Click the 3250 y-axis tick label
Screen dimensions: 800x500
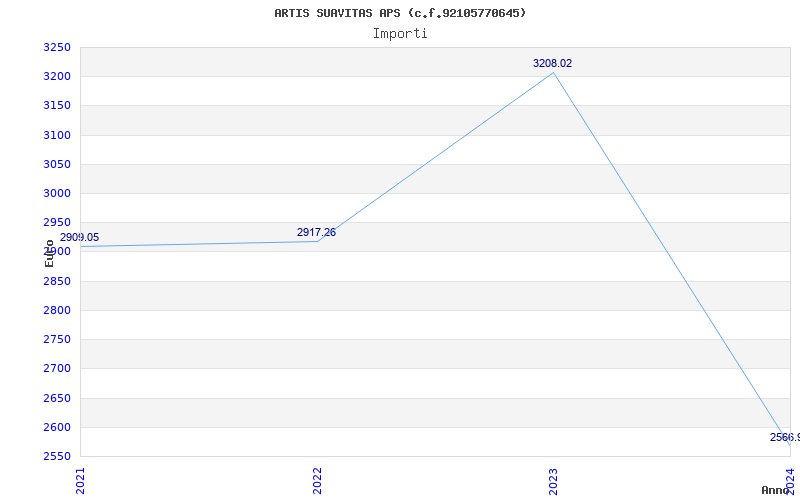56,47
